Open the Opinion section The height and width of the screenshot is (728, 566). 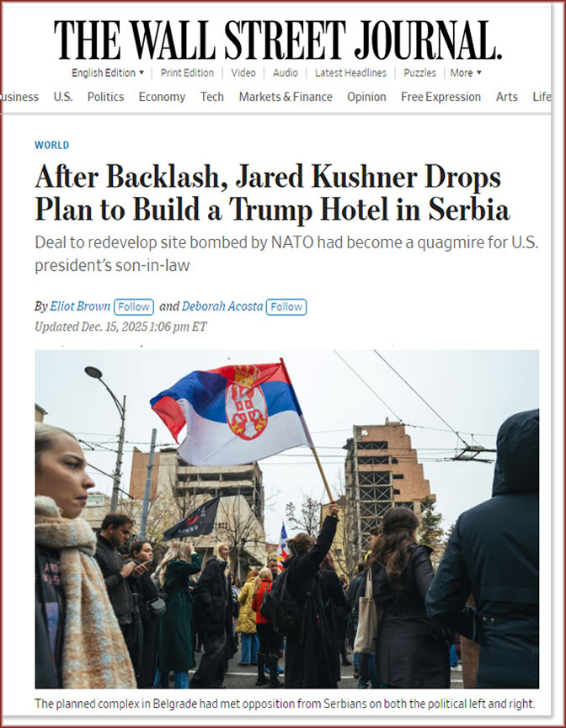coord(366,97)
